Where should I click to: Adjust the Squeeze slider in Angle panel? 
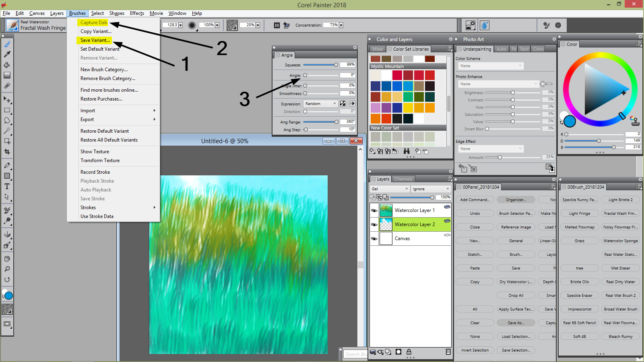pyautogui.click(x=320, y=65)
